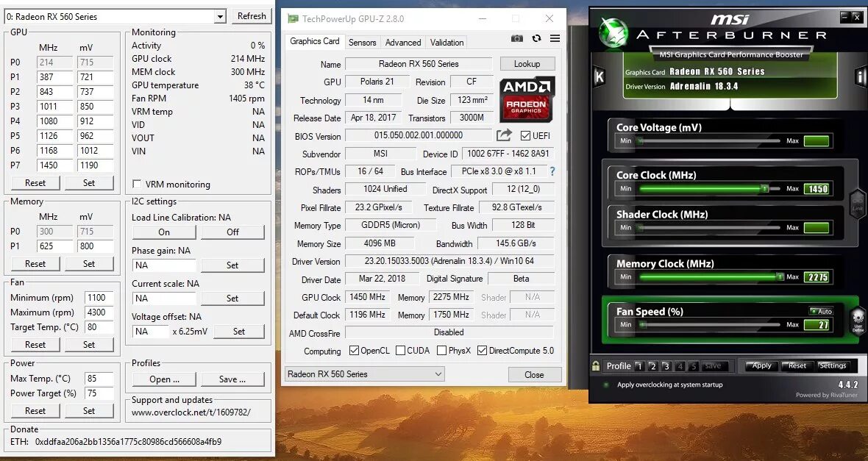Screen dimensions: 868x461
Task: Click the Close button in GPU-Z
Action: [x=534, y=375]
